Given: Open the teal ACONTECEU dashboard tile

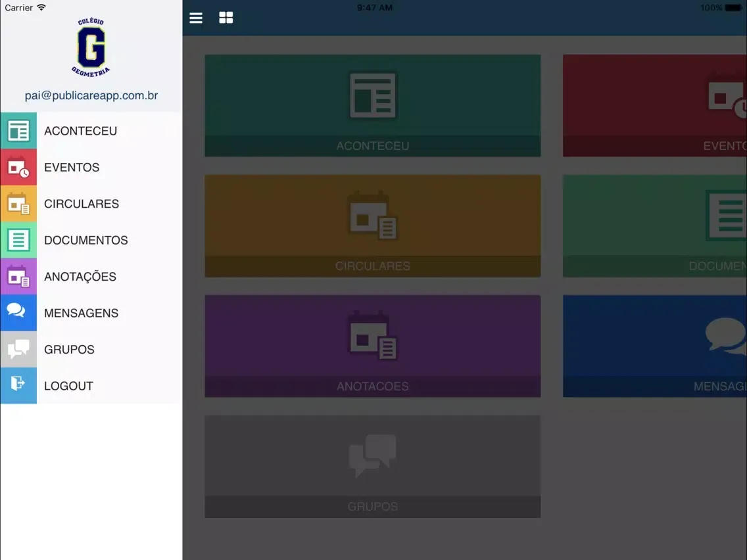Looking at the screenshot, I should (373, 106).
